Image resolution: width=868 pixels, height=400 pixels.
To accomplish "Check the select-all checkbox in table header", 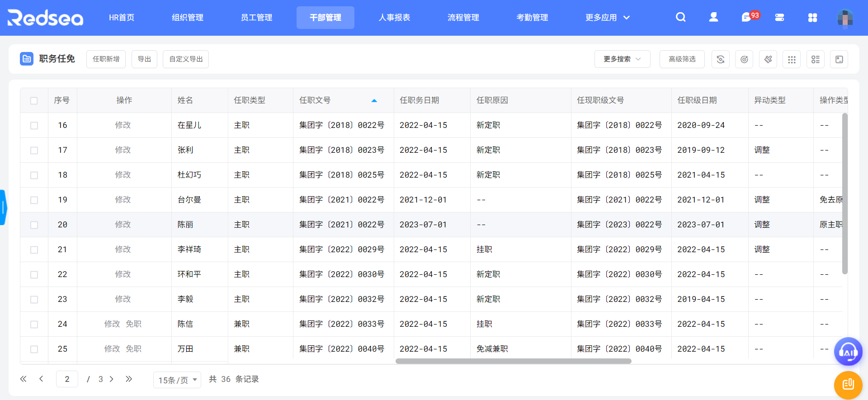I will [x=34, y=100].
